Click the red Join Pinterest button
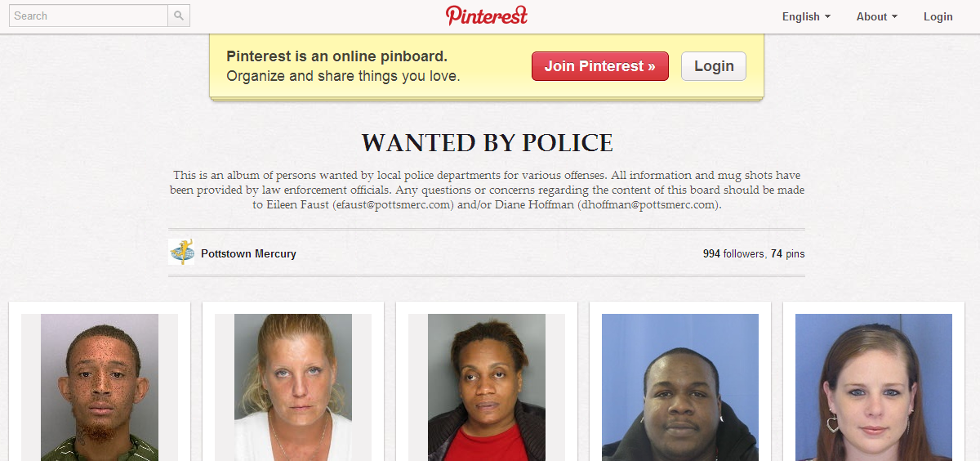This screenshot has width=980, height=461. coord(600,66)
